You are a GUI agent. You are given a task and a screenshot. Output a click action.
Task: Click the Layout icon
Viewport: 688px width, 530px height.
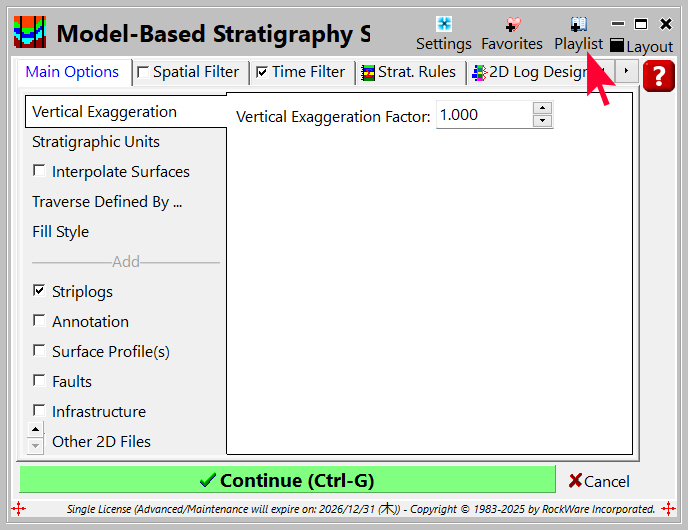coord(617,46)
